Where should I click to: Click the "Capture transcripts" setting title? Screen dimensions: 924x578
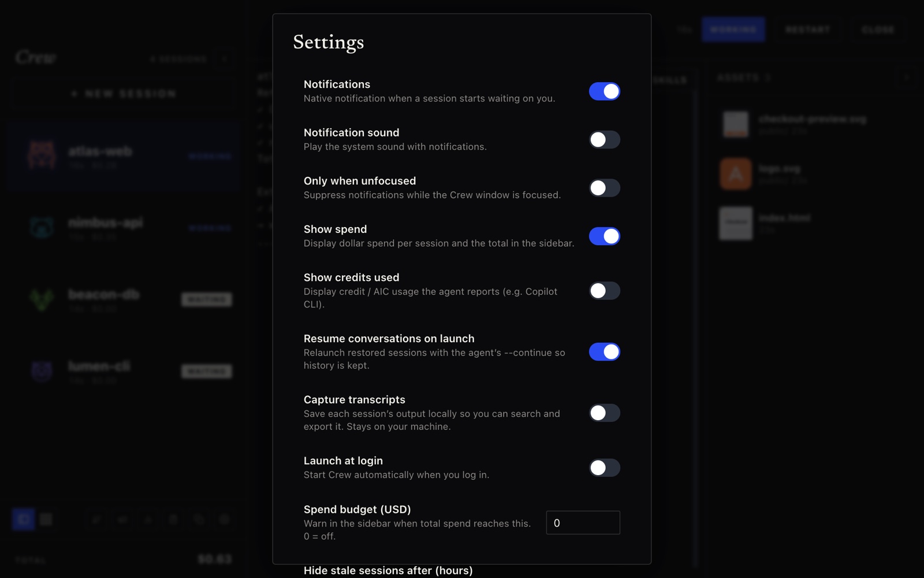point(355,399)
